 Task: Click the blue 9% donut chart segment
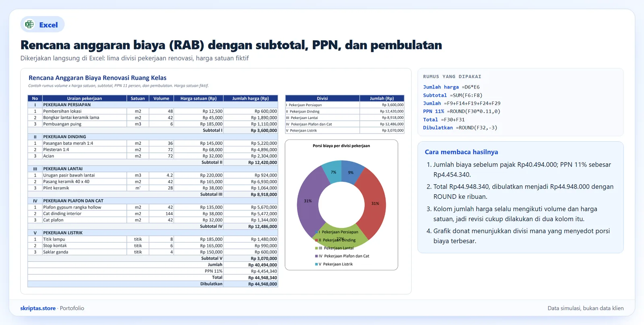351,172
